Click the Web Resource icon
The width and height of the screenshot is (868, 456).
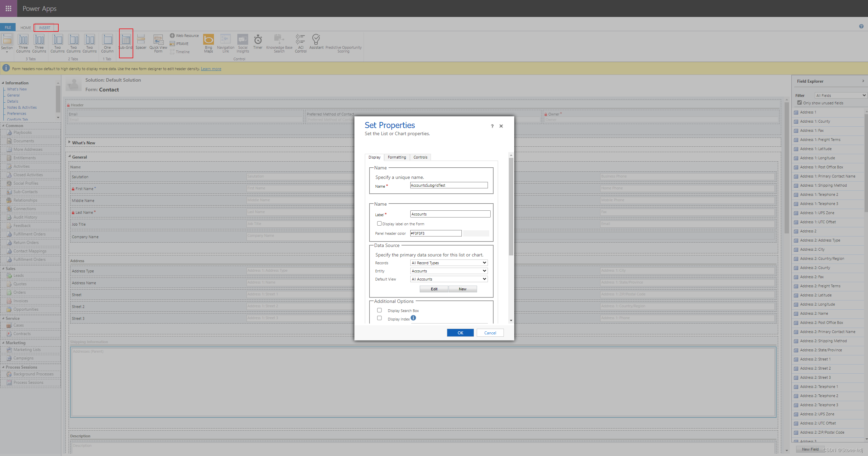point(172,36)
